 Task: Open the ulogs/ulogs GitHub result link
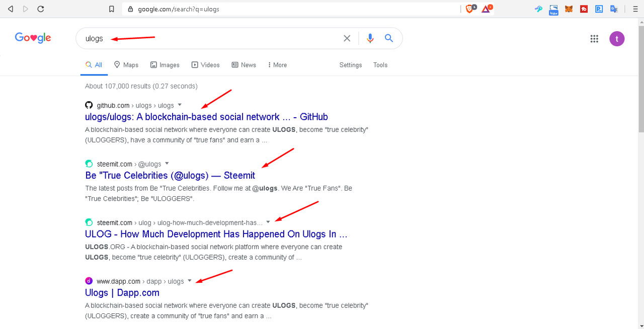[x=206, y=117]
